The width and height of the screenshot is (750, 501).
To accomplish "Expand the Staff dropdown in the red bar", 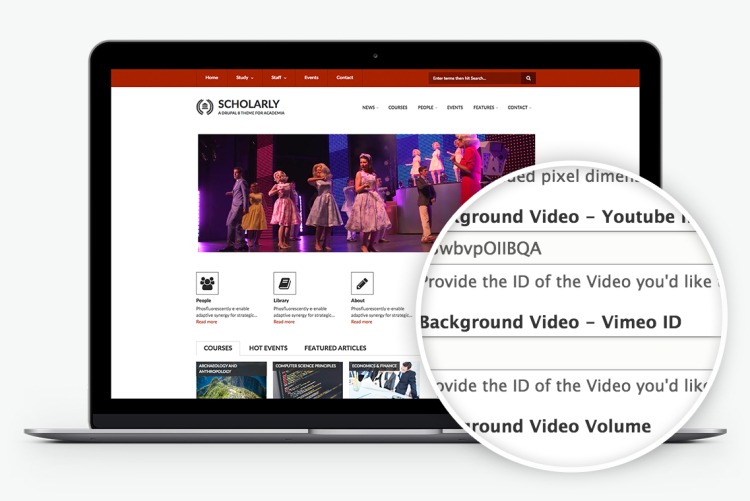I will click(x=279, y=78).
